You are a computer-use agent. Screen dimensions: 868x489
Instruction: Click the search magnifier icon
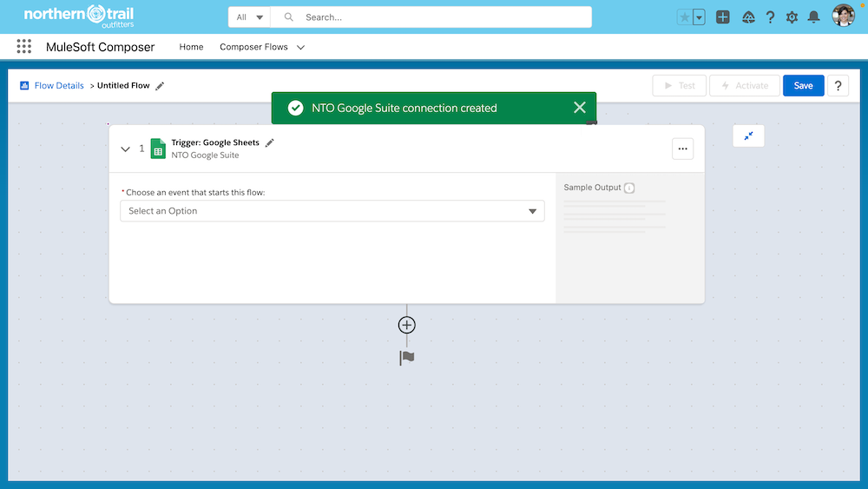point(288,17)
